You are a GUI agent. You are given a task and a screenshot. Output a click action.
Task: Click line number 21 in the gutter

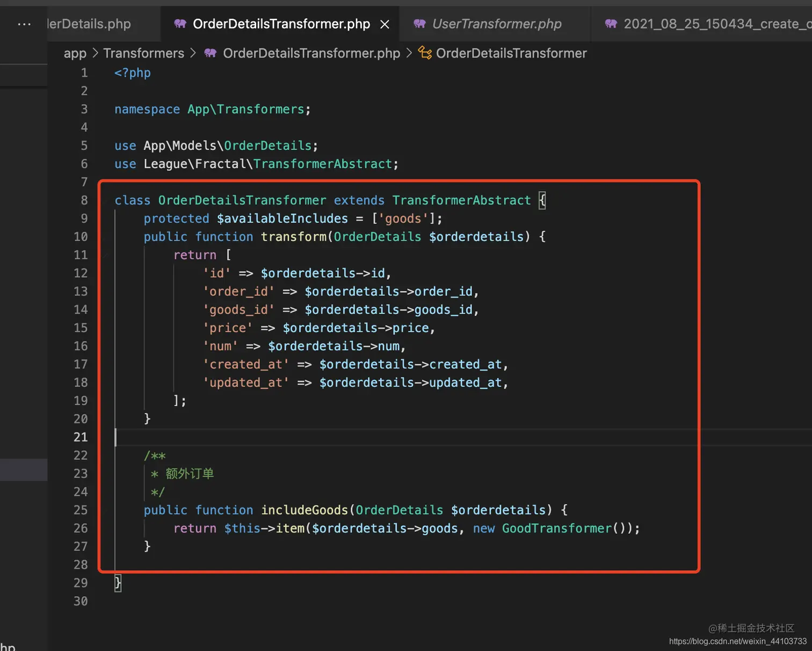(81, 437)
